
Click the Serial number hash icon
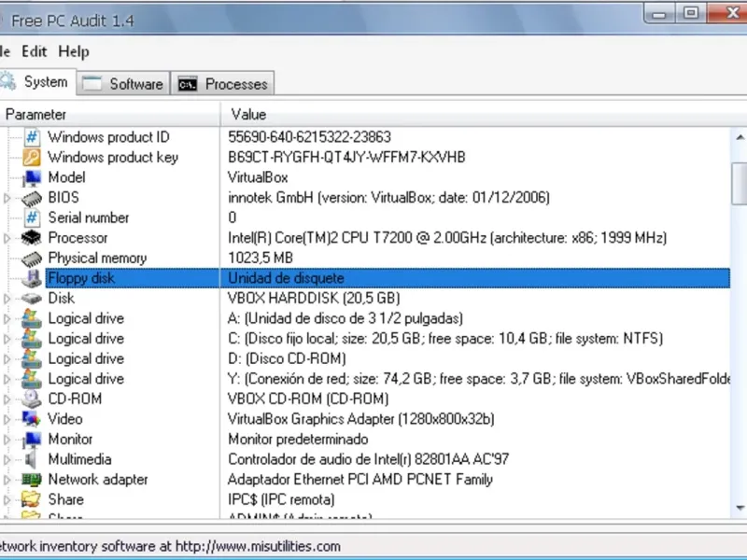(32, 217)
